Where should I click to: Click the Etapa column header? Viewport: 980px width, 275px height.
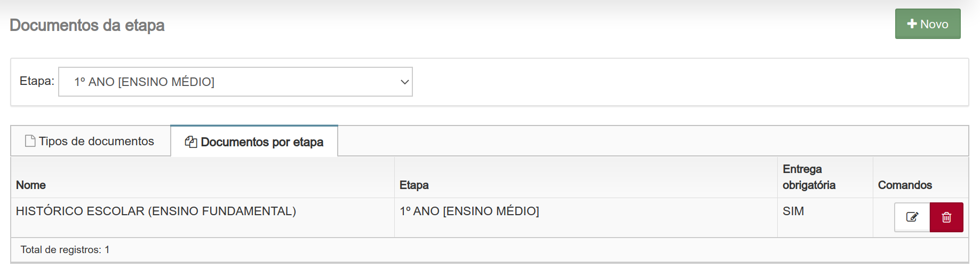[x=414, y=185]
